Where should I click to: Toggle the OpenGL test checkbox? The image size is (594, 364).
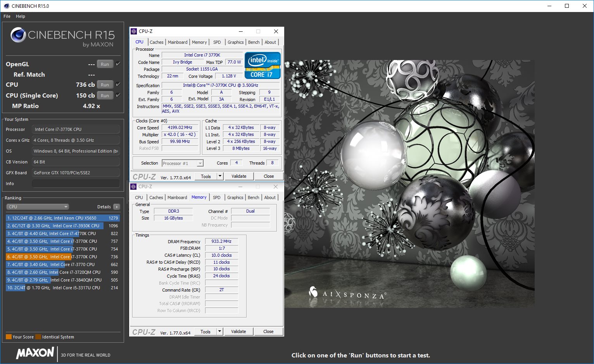(x=118, y=64)
